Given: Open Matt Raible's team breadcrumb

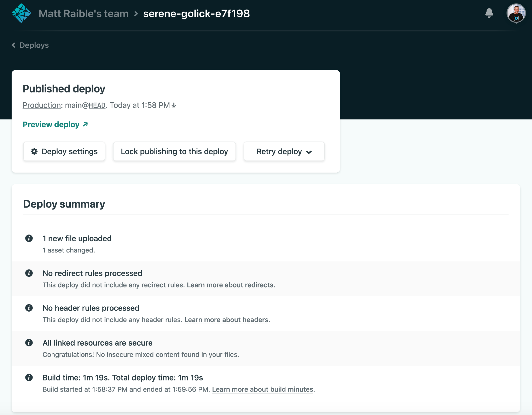Looking at the screenshot, I should [x=83, y=14].
